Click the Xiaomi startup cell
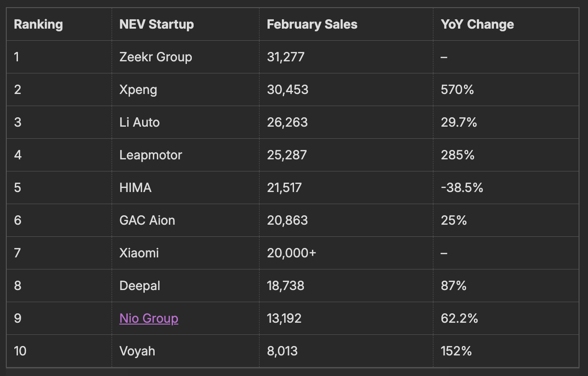This screenshot has height=376, width=588. tap(139, 253)
